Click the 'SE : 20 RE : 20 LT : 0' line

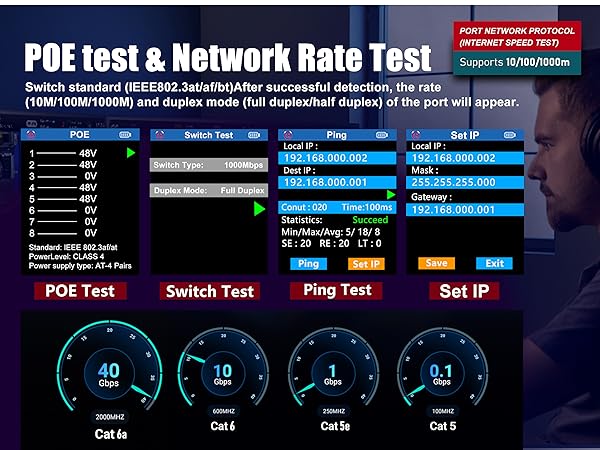[331, 243]
